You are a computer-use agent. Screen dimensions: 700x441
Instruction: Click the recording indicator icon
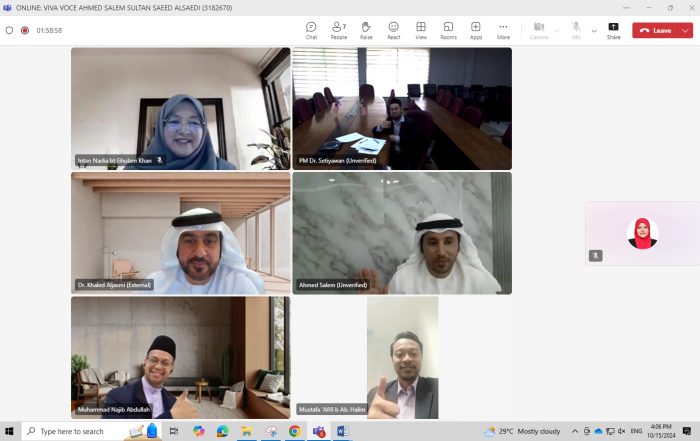[25, 30]
